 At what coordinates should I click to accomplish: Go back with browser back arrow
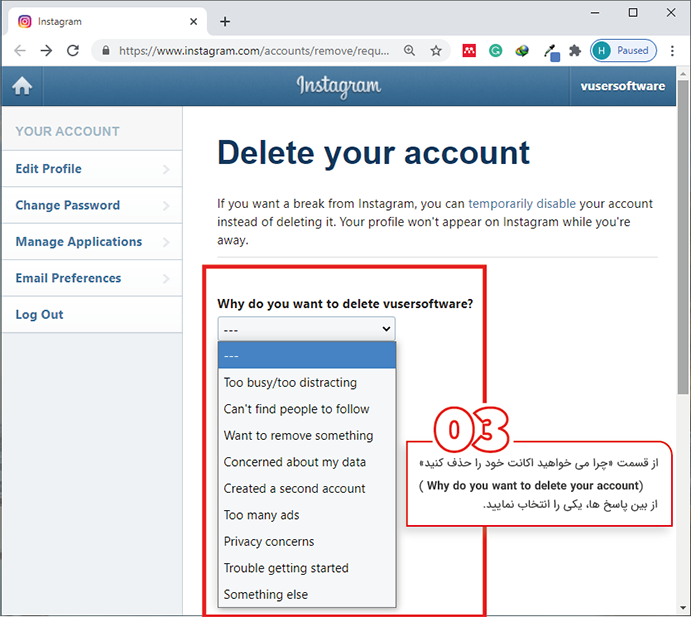pyautogui.click(x=20, y=51)
